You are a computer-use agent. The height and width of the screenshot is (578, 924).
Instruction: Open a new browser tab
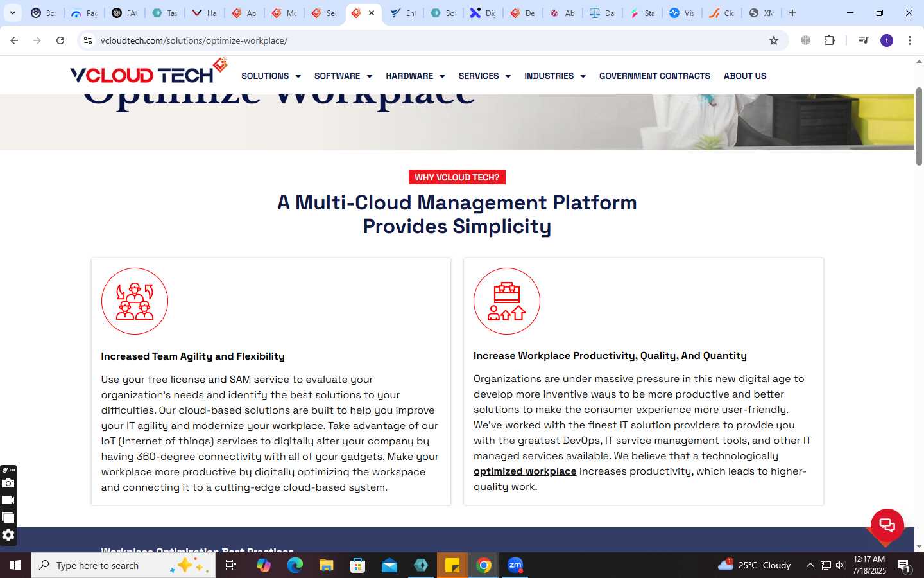pyautogui.click(x=792, y=13)
